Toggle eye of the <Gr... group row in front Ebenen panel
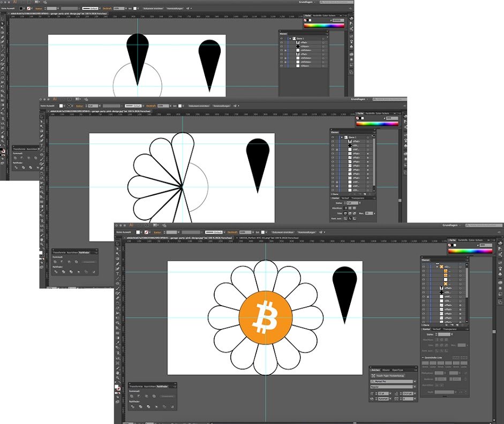The width and height of the screenshot is (504, 424). pos(423,267)
